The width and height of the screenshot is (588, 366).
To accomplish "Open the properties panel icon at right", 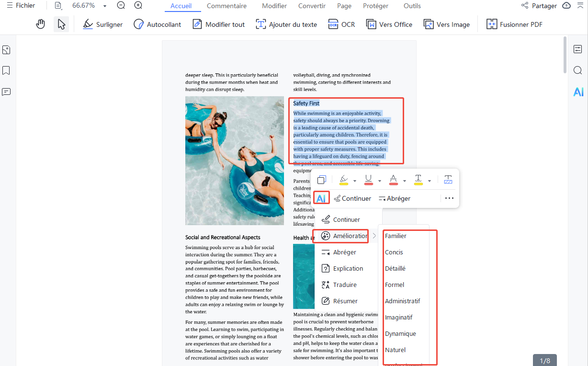I will tap(578, 49).
